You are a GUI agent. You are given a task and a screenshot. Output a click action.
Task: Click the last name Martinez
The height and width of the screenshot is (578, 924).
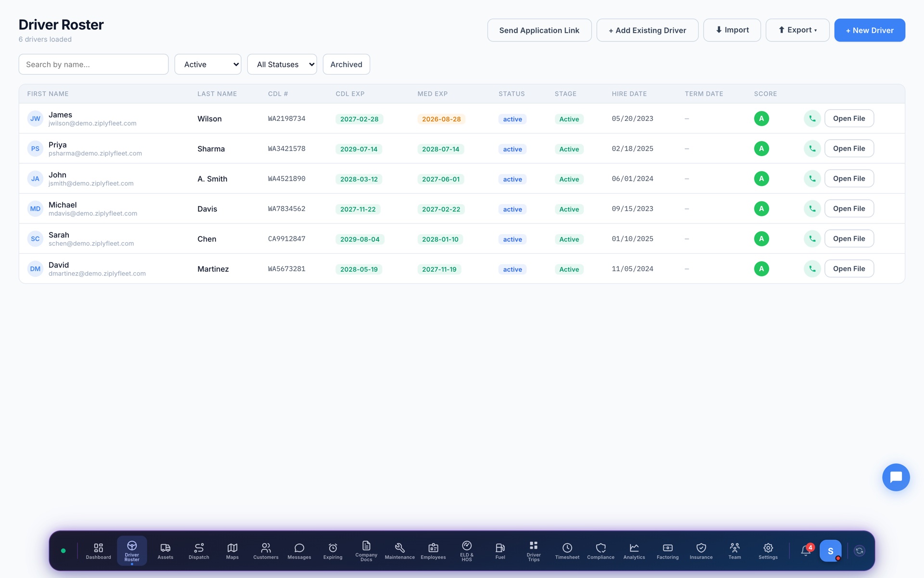(213, 269)
